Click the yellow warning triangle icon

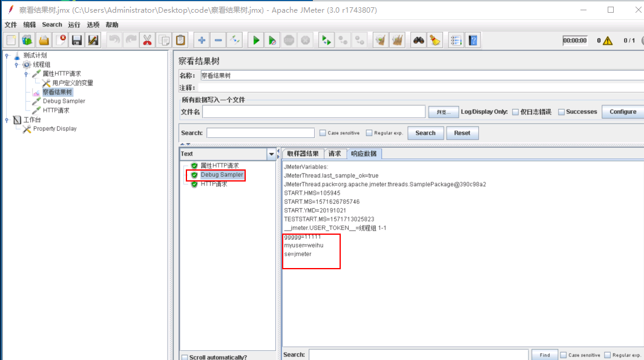608,40
